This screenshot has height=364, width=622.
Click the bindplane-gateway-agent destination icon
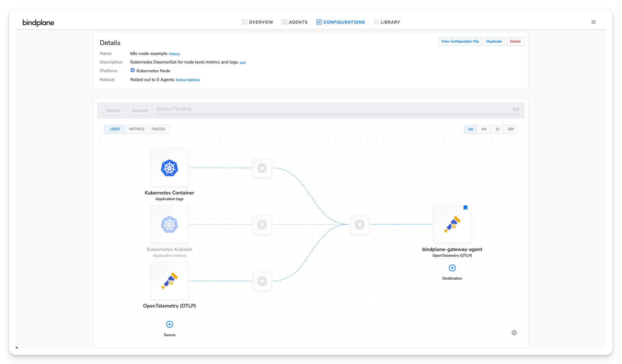(452, 224)
